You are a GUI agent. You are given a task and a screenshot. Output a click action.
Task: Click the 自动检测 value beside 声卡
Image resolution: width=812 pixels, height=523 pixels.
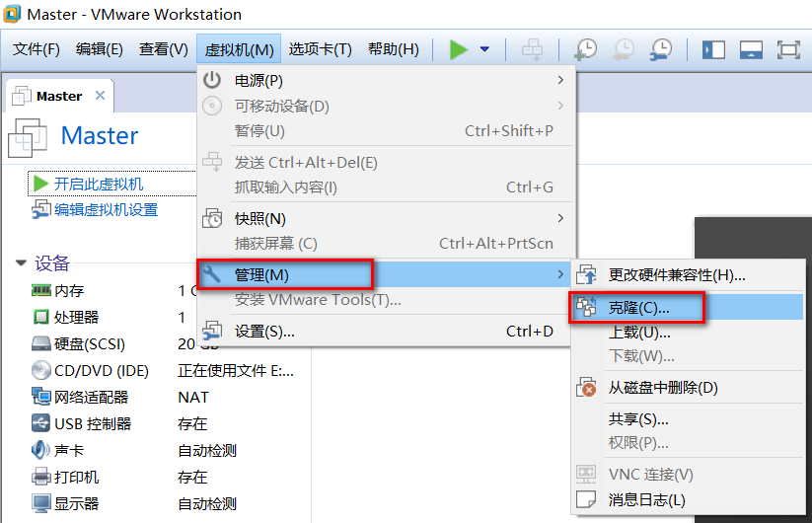(x=207, y=451)
